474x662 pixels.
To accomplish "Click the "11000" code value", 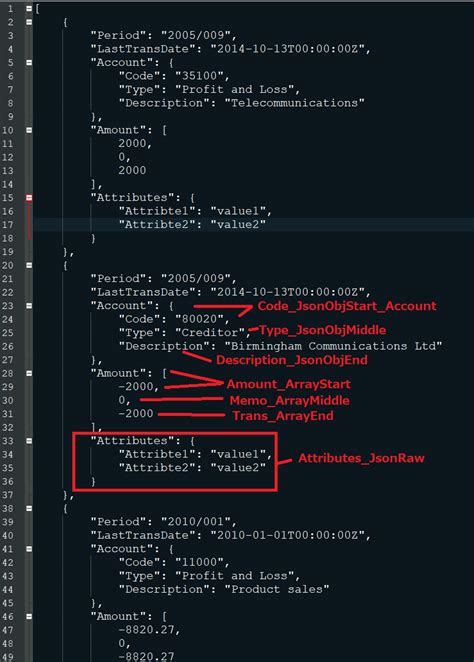I will tap(199, 562).
